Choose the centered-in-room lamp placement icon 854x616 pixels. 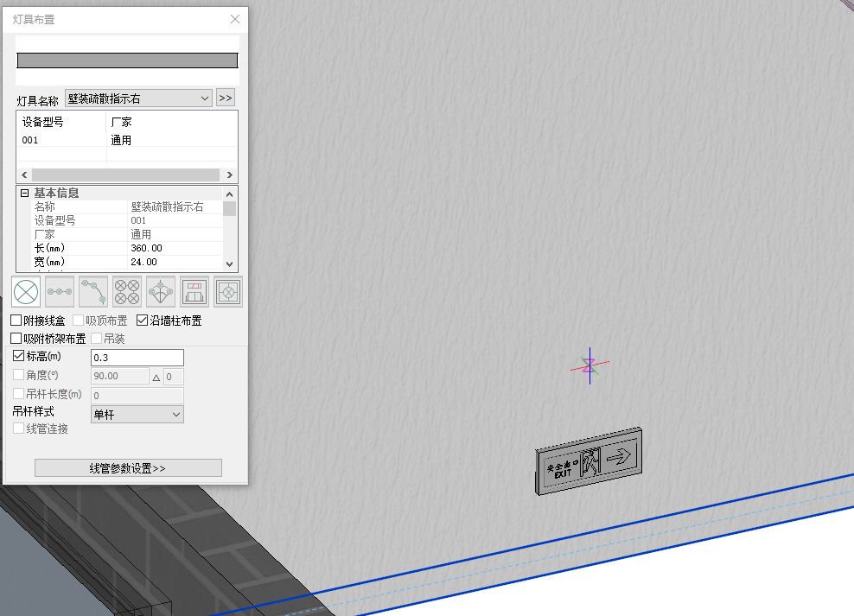click(x=228, y=292)
